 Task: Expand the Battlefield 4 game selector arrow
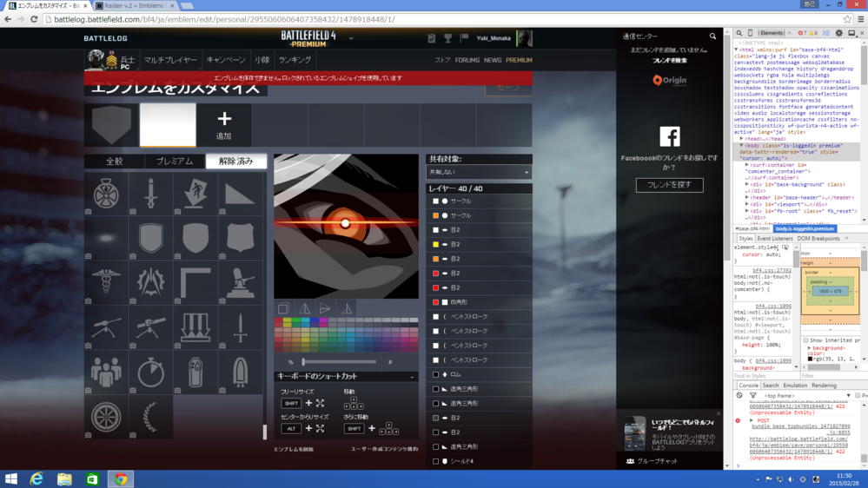click(x=351, y=39)
